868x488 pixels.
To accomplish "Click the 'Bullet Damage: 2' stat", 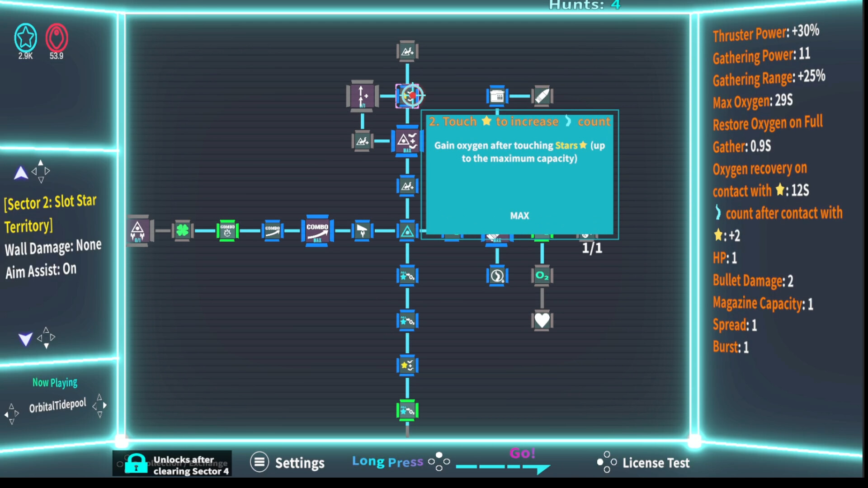I will pos(753,281).
